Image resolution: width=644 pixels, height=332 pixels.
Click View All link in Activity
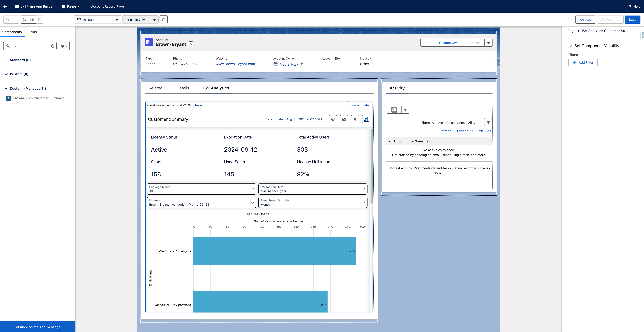pos(485,131)
